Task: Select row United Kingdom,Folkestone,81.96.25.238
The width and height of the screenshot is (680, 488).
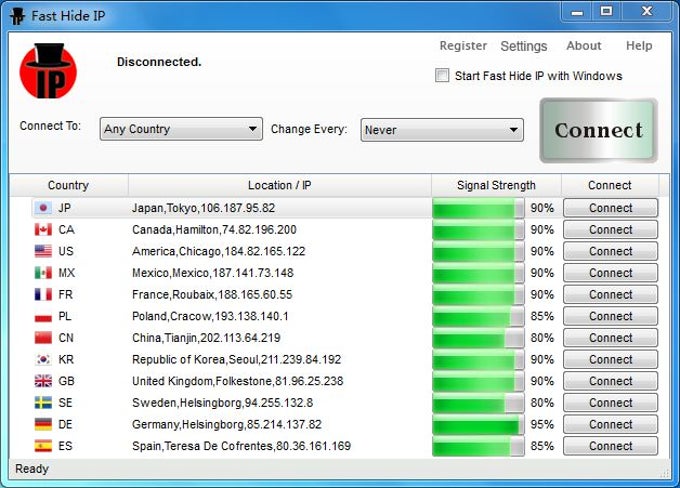Action: (x=238, y=381)
